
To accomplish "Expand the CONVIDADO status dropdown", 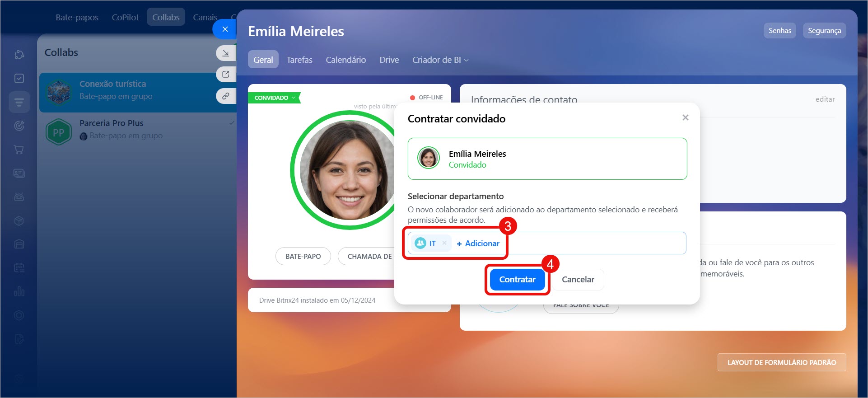I will 274,98.
